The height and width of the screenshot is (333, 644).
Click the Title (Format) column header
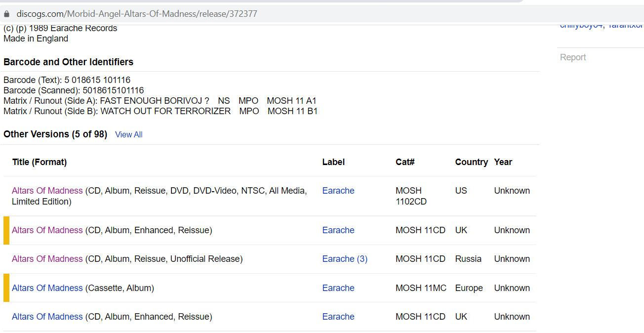(x=40, y=162)
